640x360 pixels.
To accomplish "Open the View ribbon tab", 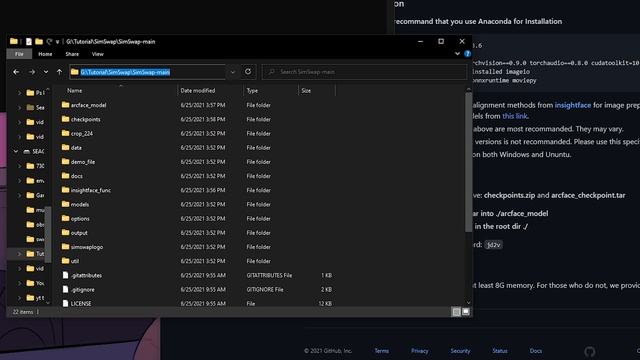I will pyautogui.click(x=98, y=54).
